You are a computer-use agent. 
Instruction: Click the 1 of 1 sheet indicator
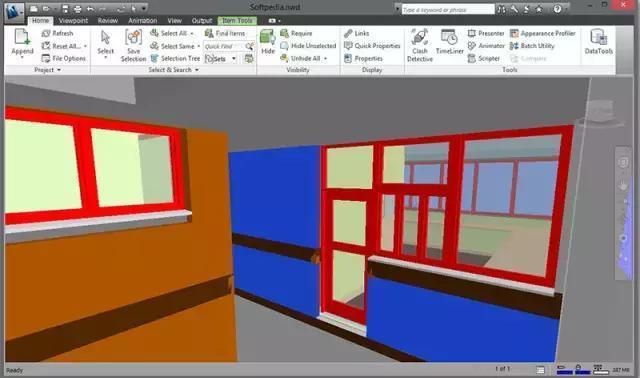(x=502, y=369)
